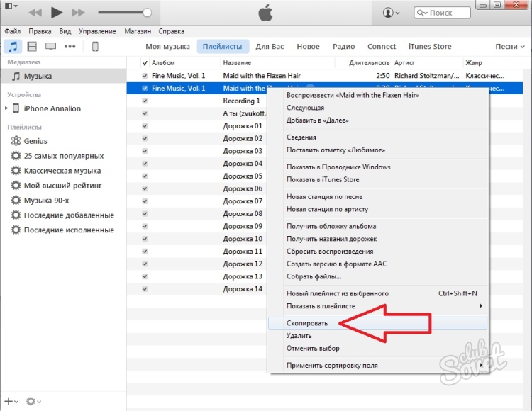Expand the iPhone Annalion device tree
This screenshot has width=532, height=411.
7,108
